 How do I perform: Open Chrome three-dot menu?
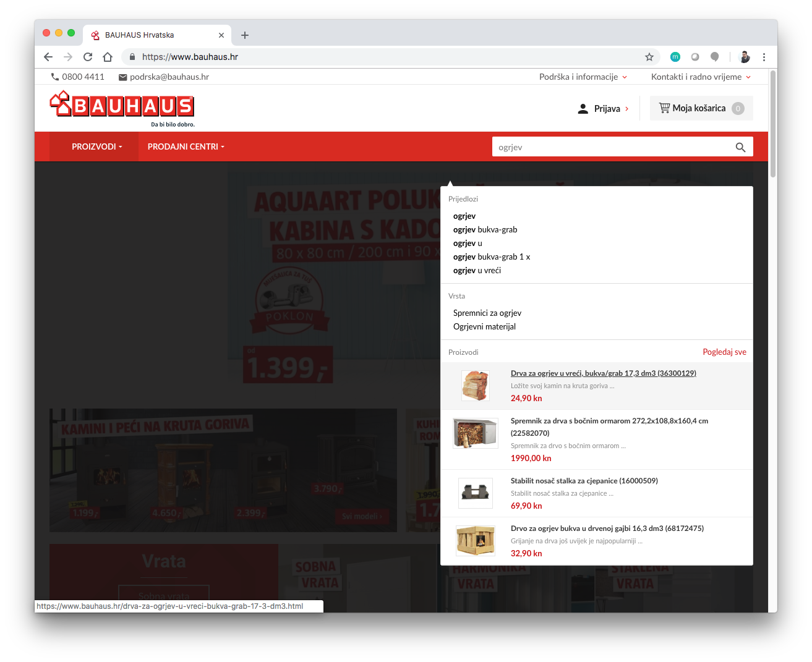point(764,57)
